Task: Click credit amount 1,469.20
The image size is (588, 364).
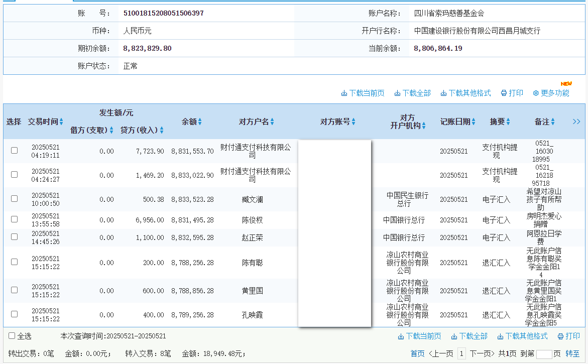Action: [x=150, y=175]
